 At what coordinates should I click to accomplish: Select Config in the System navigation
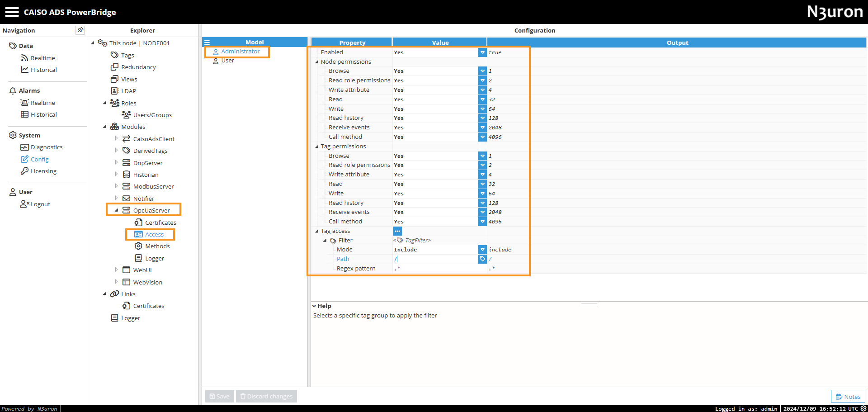tap(34, 159)
